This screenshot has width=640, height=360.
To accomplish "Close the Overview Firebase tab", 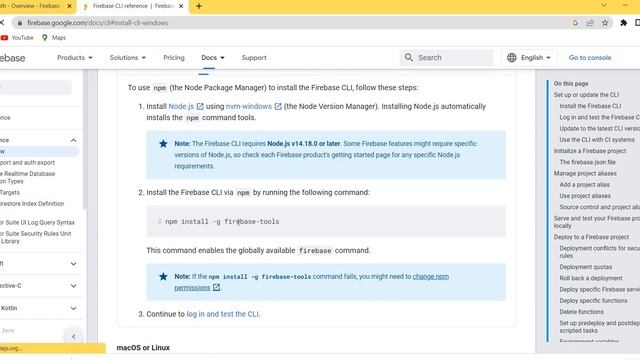I will (69, 6).
